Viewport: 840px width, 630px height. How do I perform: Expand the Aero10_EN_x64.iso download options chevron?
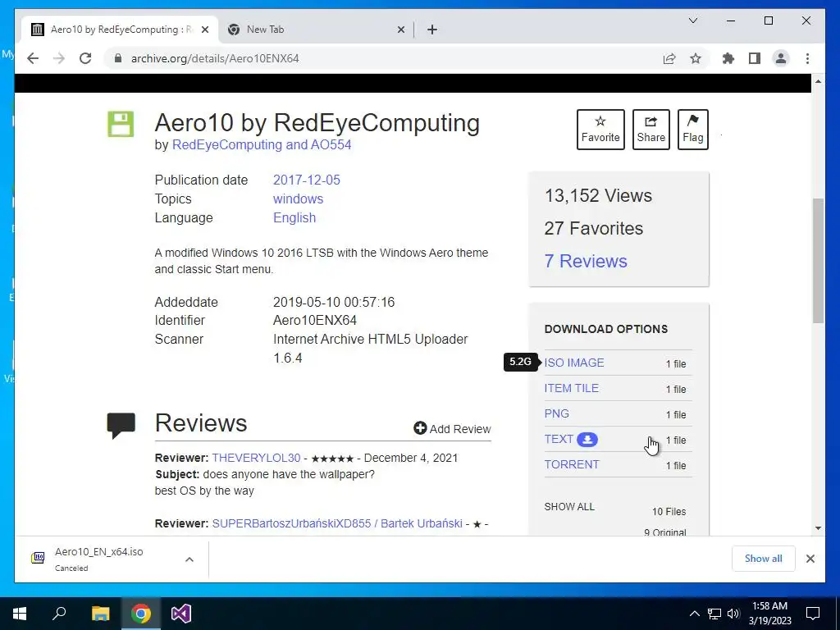tap(189, 559)
